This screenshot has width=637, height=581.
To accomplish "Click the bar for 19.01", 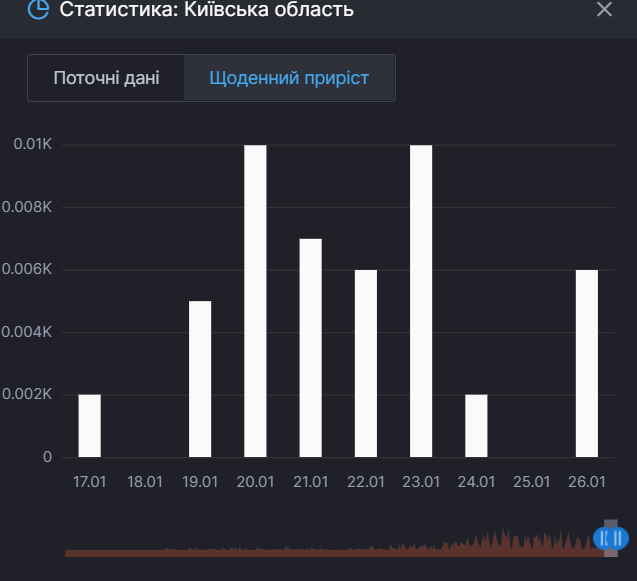I will click(200, 378).
